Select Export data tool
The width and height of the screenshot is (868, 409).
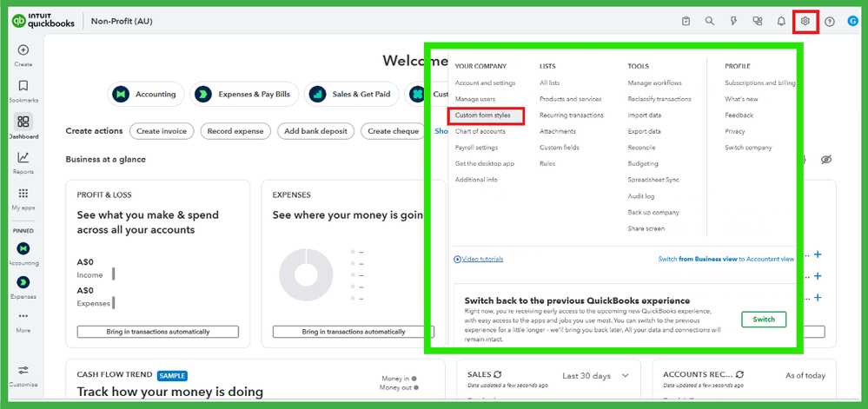pos(645,131)
